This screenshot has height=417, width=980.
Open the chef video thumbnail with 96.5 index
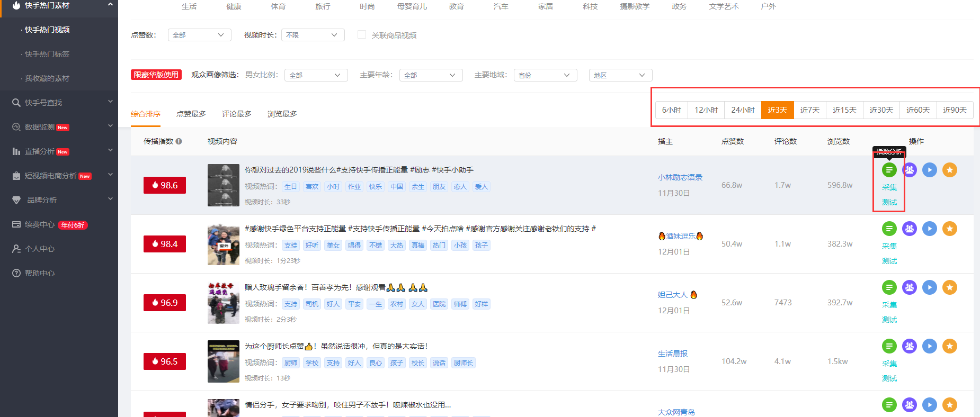point(224,361)
